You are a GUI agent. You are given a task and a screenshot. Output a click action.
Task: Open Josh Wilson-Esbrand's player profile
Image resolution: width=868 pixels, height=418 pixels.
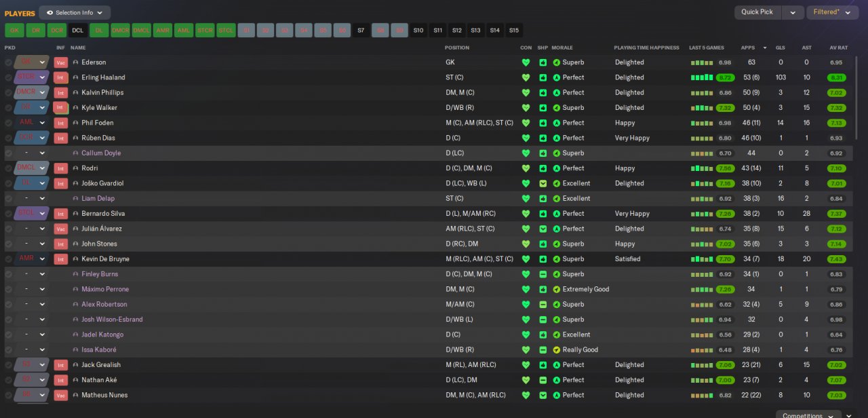pos(112,320)
